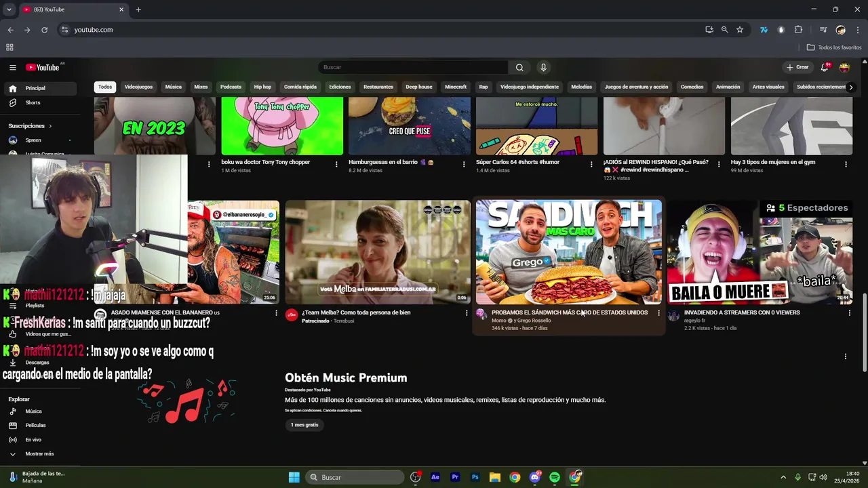Image resolution: width=868 pixels, height=488 pixels.
Task: Open the media control icon in Chrome toolbar
Action: [823, 30]
